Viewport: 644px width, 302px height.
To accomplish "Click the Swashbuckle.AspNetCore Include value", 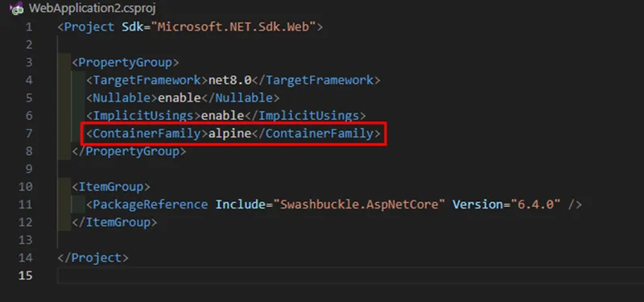I will point(359,205).
